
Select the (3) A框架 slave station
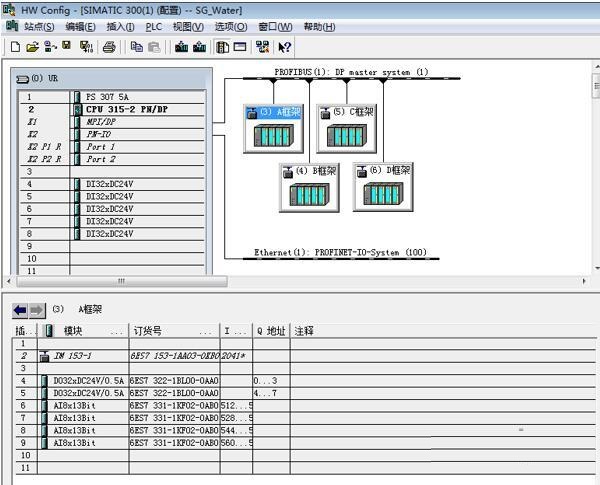point(274,129)
